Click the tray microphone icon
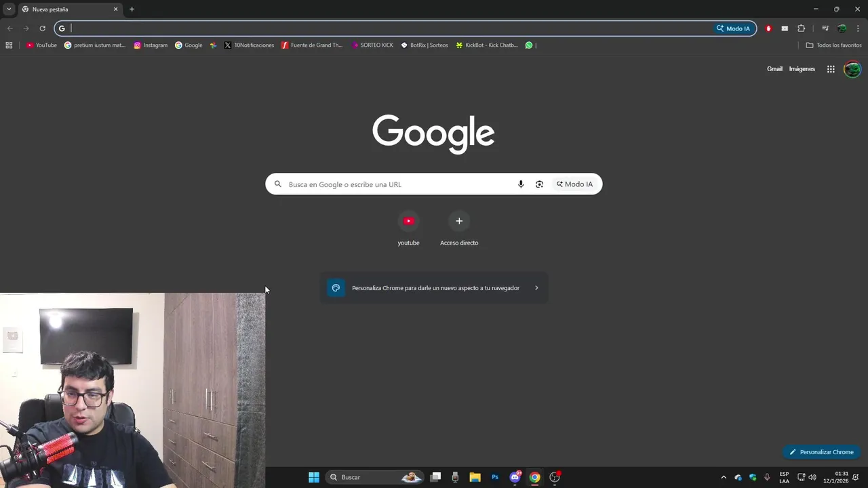 coord(767,477)
